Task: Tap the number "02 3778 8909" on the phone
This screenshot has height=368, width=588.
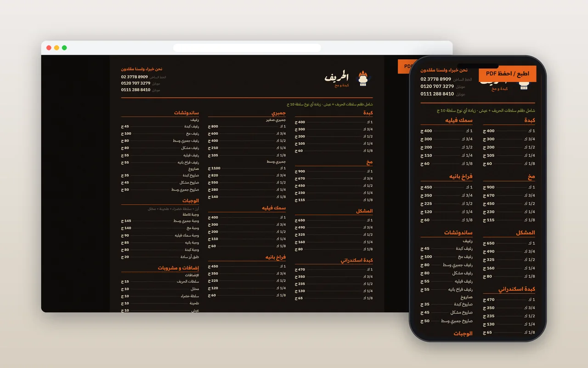Action: pyautogui.click(x=435, y=79)
